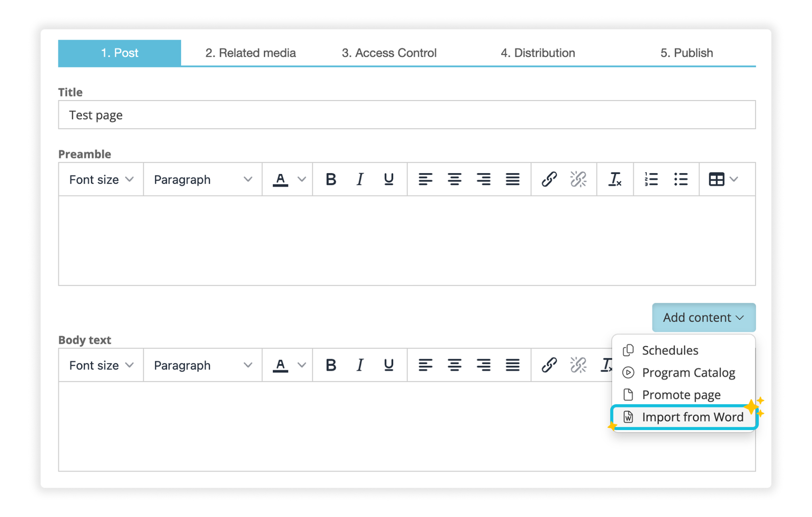Clear formatting in Preamble toolbar
Screen dimensions: 812x517
615,179
